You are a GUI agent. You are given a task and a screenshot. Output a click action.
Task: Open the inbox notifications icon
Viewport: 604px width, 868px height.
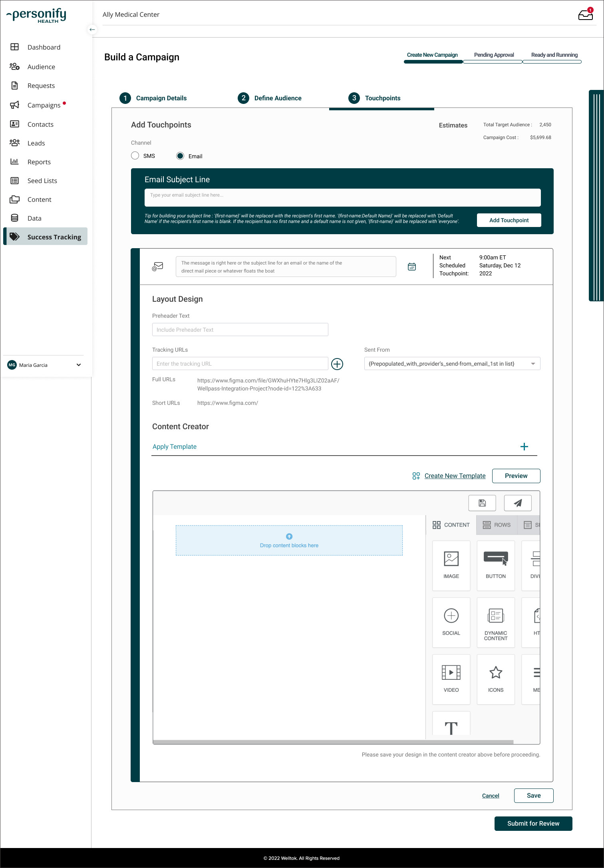coord(586,14)
